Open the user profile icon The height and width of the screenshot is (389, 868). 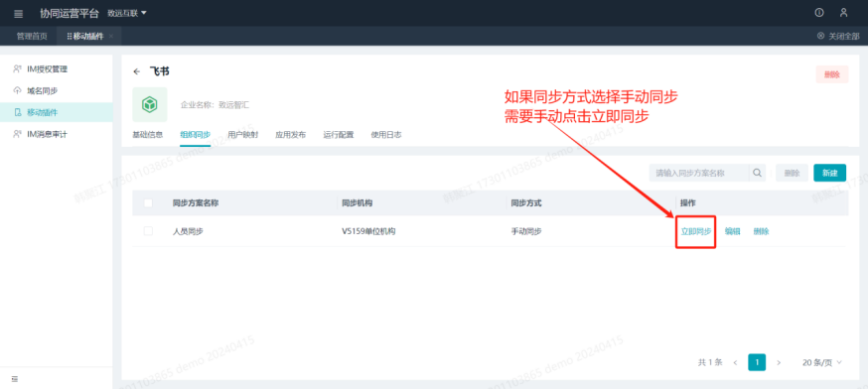coord(843,13)
